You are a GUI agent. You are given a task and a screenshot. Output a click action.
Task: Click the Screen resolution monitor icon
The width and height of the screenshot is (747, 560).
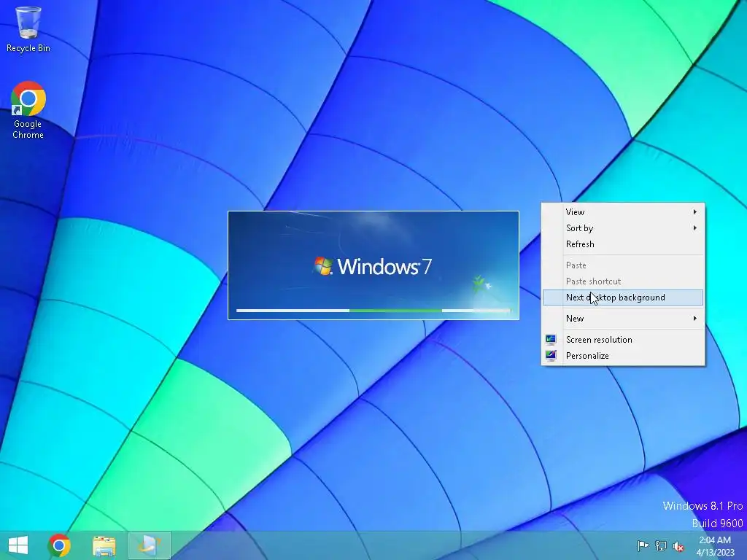pos(551,340)
